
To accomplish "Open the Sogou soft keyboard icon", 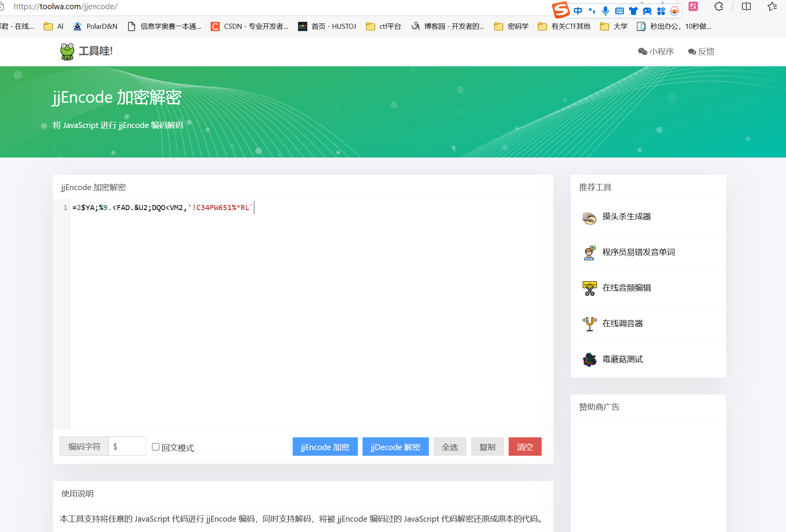I will point(619,11).
